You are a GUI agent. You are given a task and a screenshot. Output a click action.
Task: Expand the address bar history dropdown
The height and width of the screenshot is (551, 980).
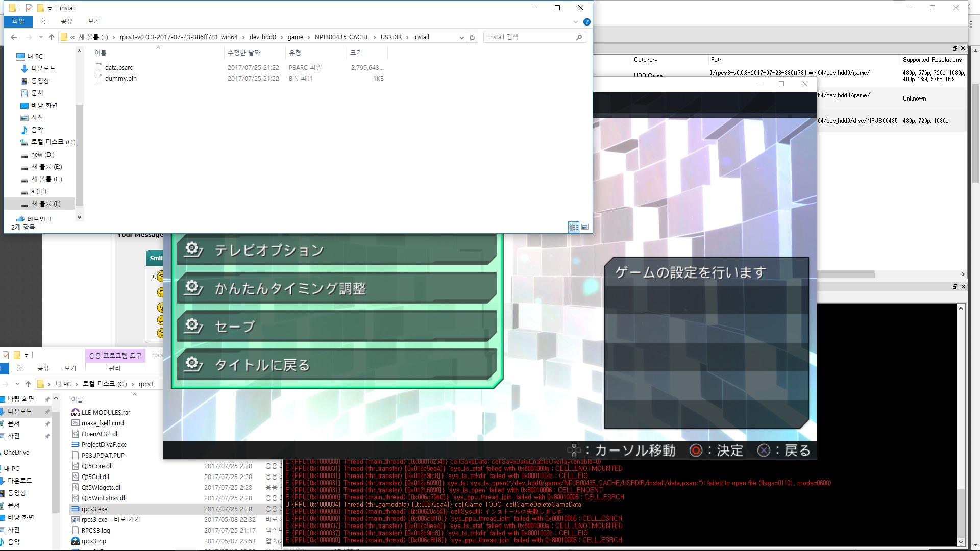(461, 37)
